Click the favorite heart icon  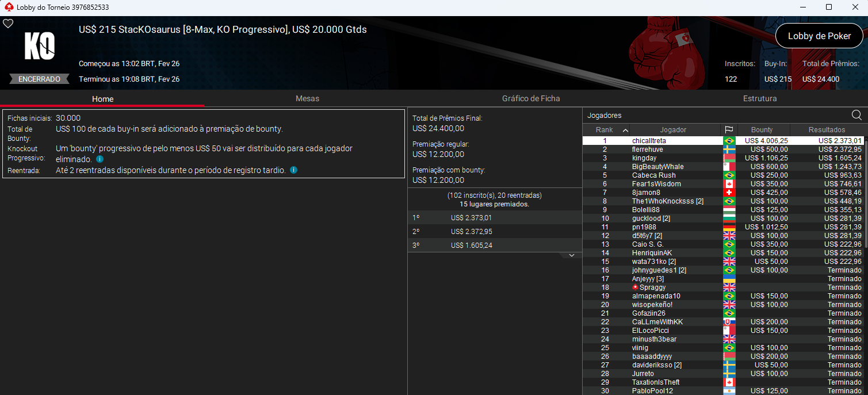click(8, 24)
